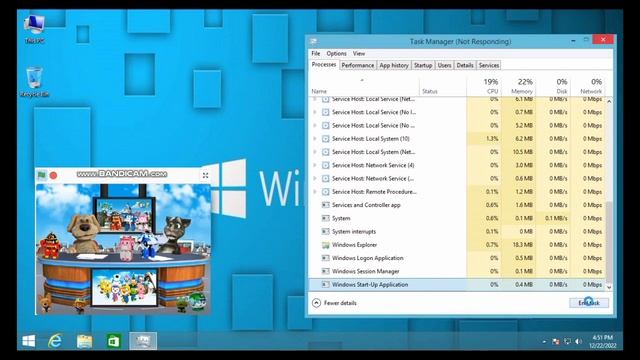
Task: Click the '18.3 MB' memory value
Action: tap(523, 245)
